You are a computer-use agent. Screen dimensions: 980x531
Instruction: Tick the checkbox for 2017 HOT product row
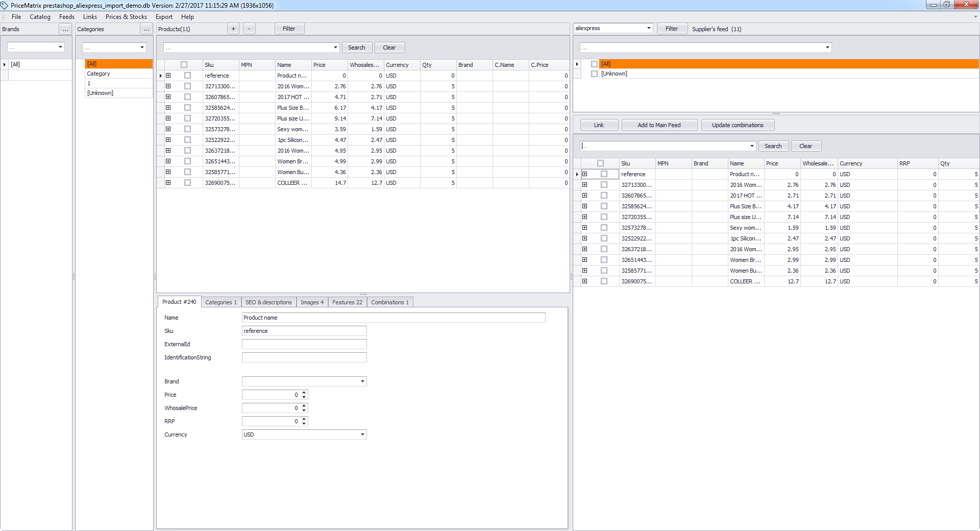(187, 97)
